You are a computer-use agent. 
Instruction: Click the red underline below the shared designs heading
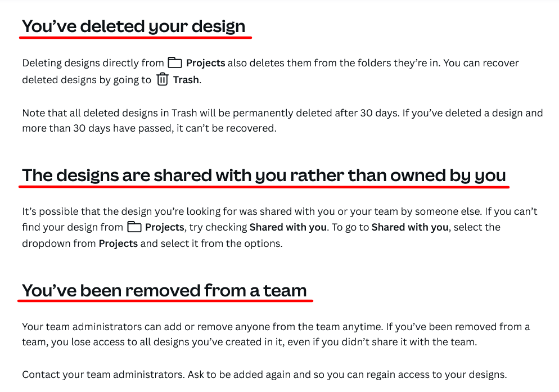(x=264, y=187)
